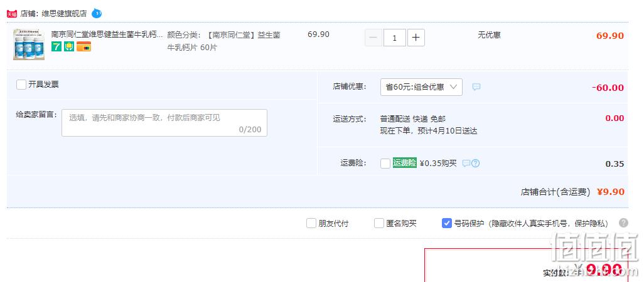The height and width of the screenshot is (282, 644).
Task: Click the green 运费险 label tag
Action: click(405, 163)
